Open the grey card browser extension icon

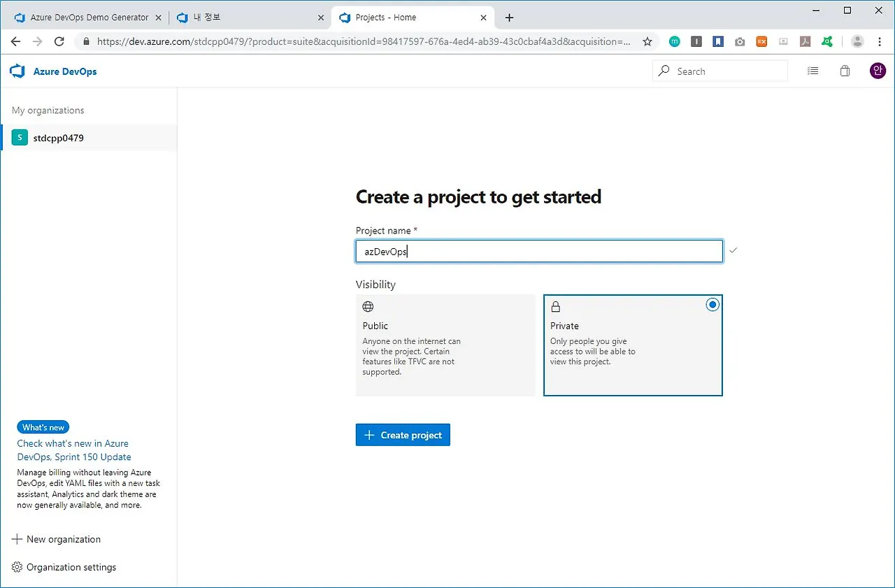coord(783,41)
